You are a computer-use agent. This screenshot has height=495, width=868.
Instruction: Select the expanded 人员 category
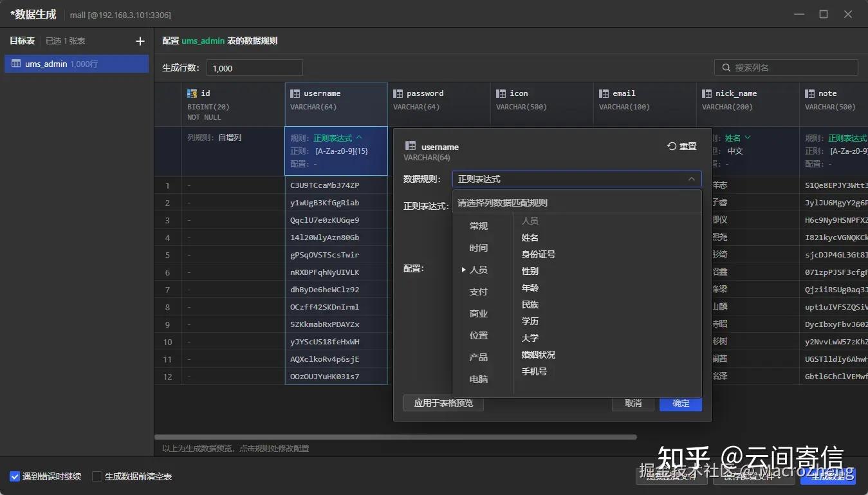pyautogui.click(x=479, y=270)
